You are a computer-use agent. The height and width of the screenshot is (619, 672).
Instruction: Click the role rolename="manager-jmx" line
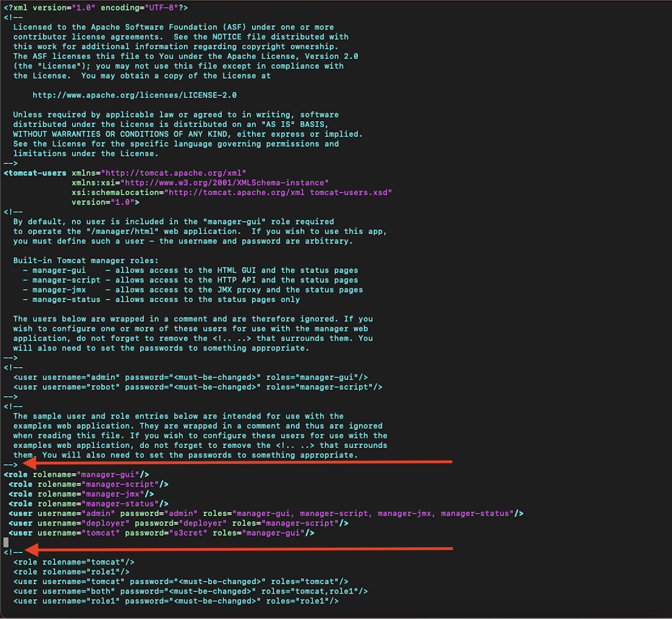pos(81,494)
